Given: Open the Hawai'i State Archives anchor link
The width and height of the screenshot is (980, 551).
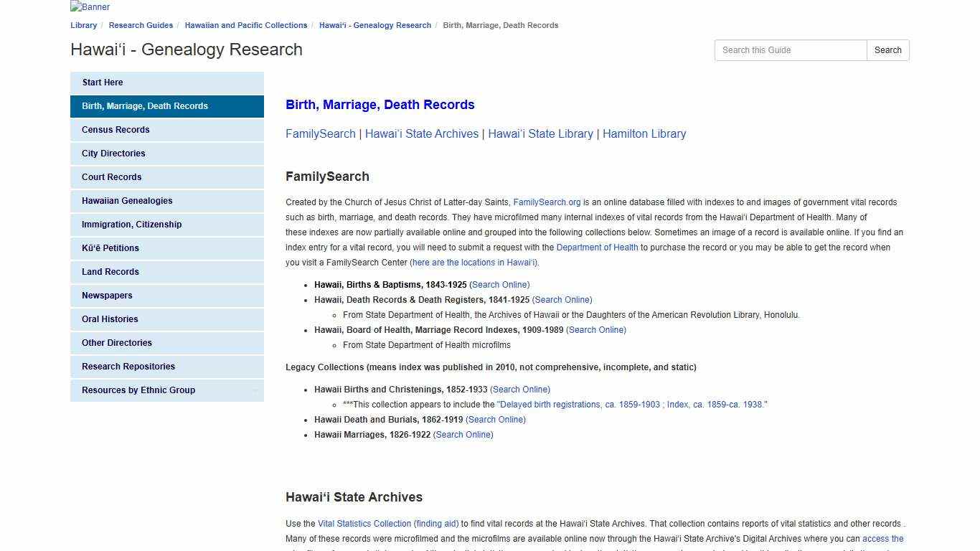Looking at the screenshot, I should (422, 133).
